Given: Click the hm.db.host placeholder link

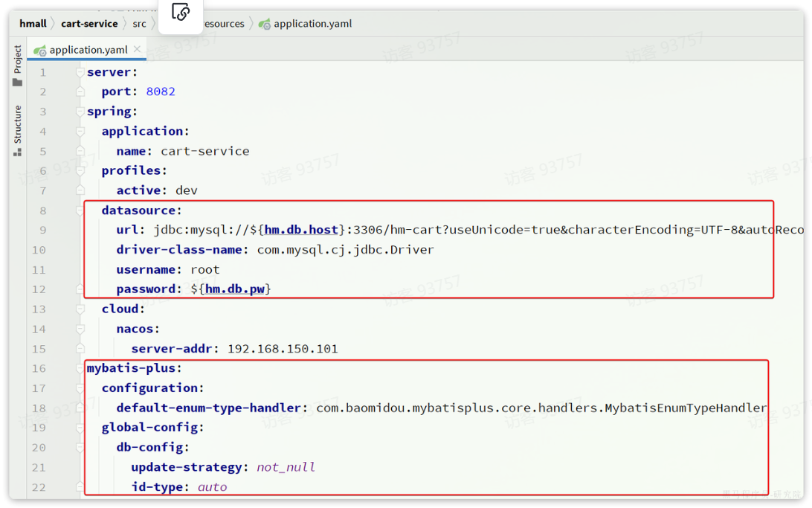Looking at the screenshot, I should [301, 229].
